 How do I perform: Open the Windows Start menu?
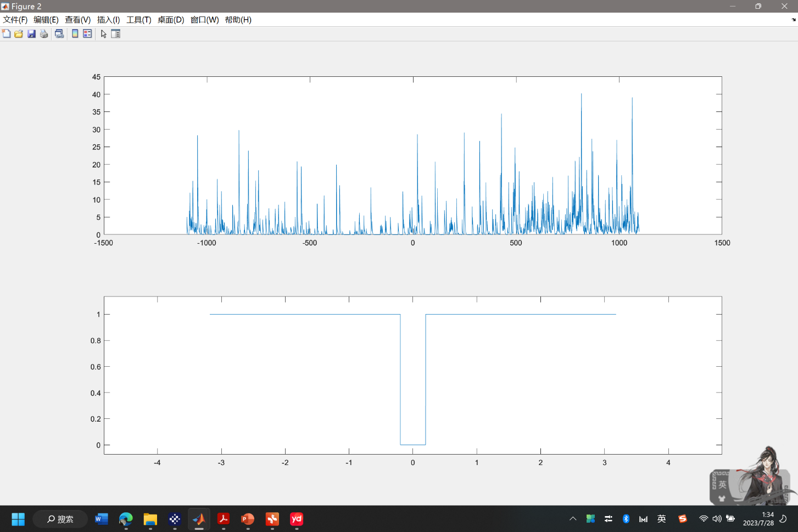pyautogui.click(x=18, y=519)
